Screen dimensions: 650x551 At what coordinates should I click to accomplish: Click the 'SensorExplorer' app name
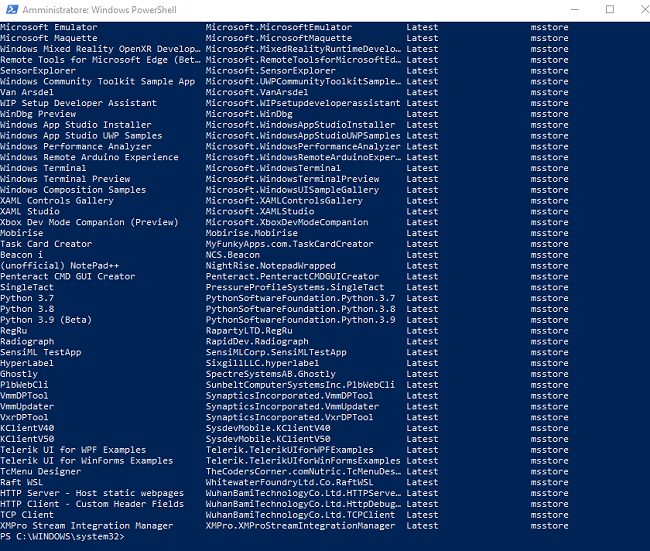click(38, 70)
